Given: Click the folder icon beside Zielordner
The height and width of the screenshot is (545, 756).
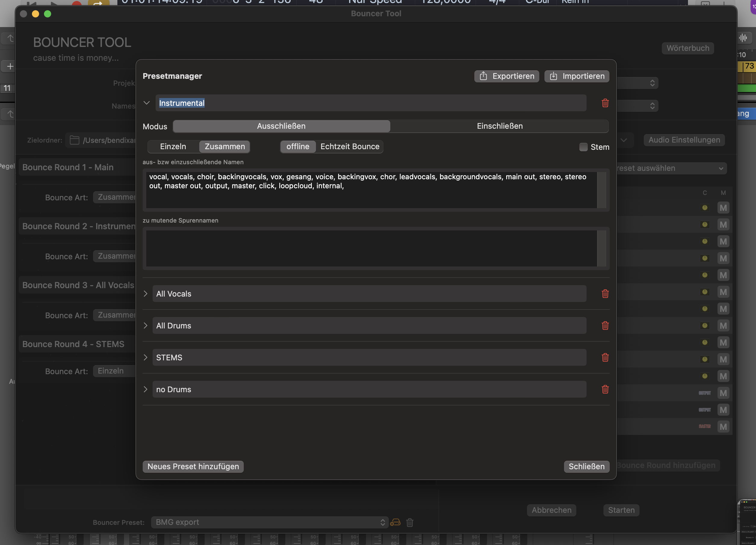Looking at the screenshot, I should [x=74, y=140].
